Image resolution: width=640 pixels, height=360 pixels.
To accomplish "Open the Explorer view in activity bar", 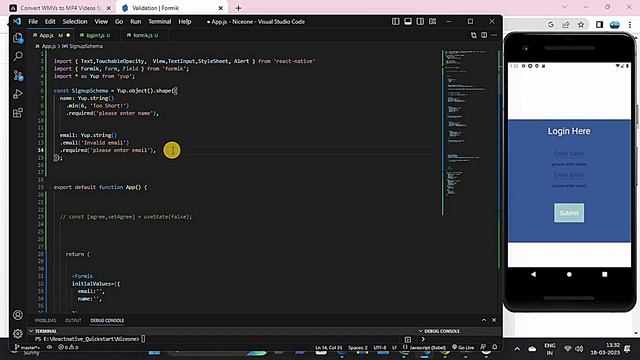I will click(x=18, y=38).
